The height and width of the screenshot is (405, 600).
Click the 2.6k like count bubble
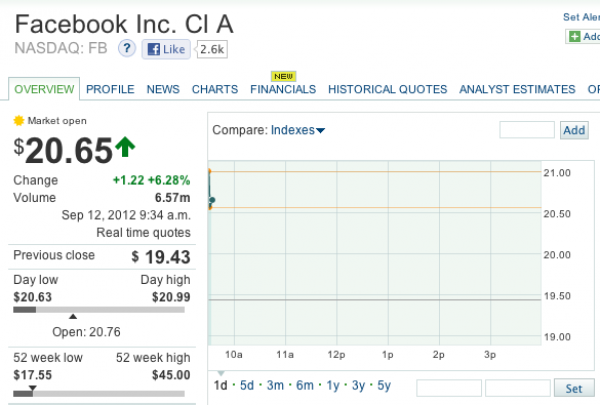tap(212, 48)
